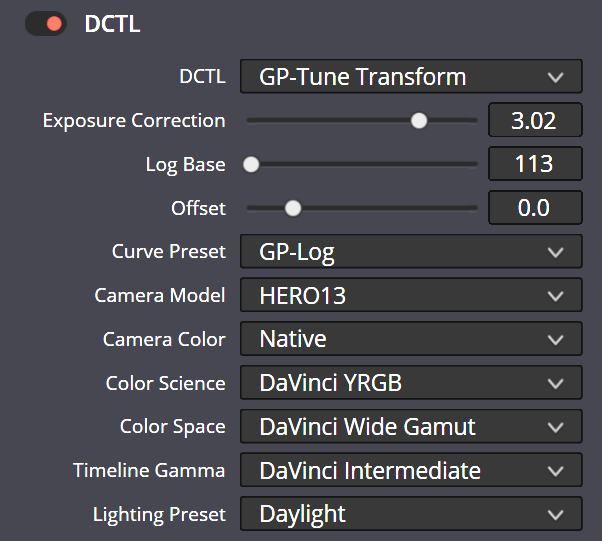Expand the Color Science DaVinci YRGB dropdown

click(411, 383)
